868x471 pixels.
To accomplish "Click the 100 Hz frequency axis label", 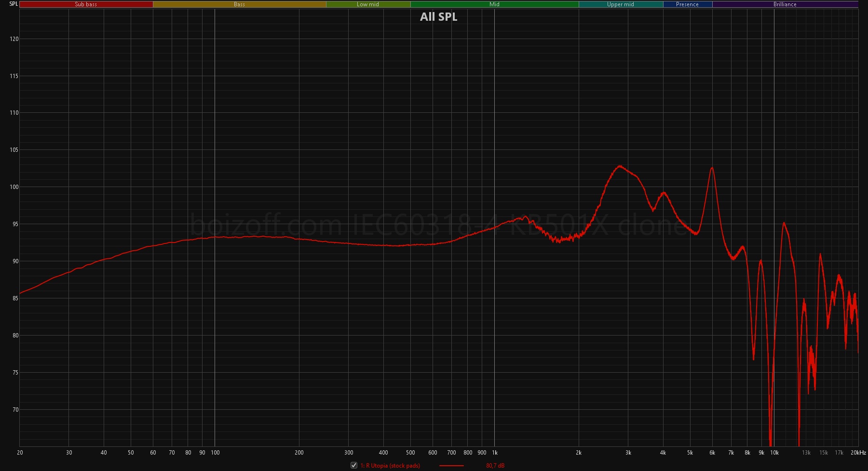I will pyautogui.click(x=215, y=453).
